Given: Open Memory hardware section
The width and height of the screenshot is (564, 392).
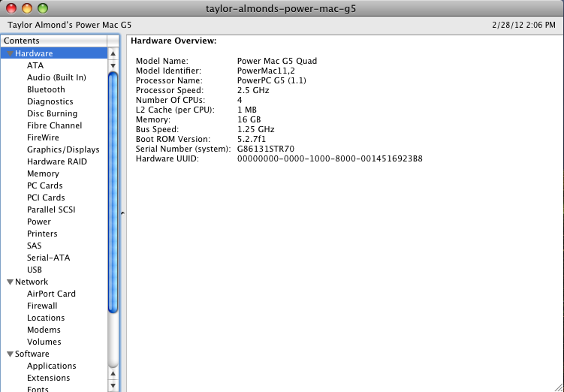Looking at the screenshot, I should click(x=43, y=173).
